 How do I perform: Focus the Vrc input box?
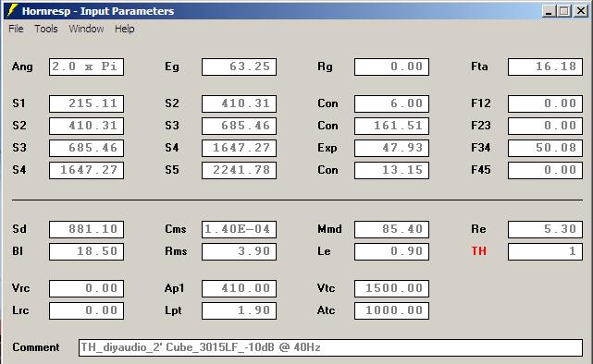86,288
